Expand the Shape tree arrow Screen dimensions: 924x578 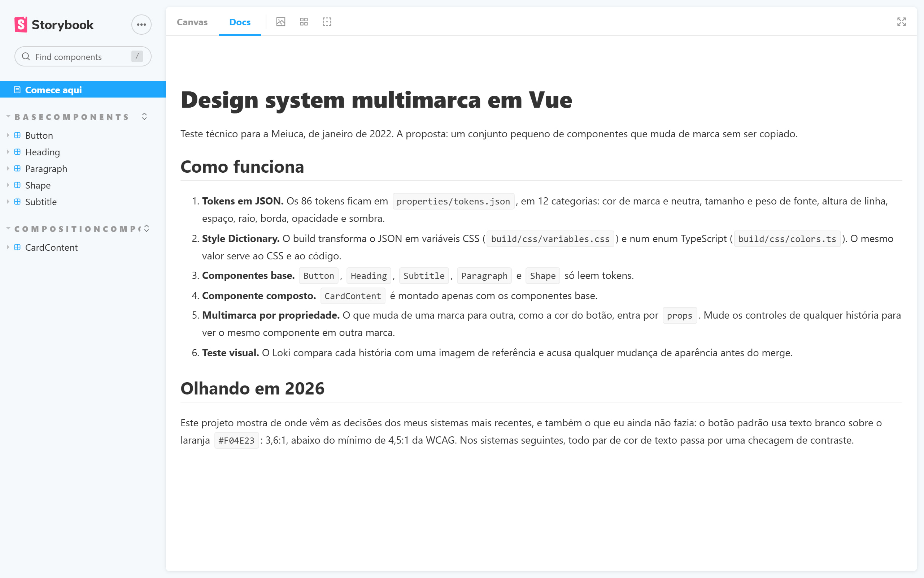(x=8, y=185)
